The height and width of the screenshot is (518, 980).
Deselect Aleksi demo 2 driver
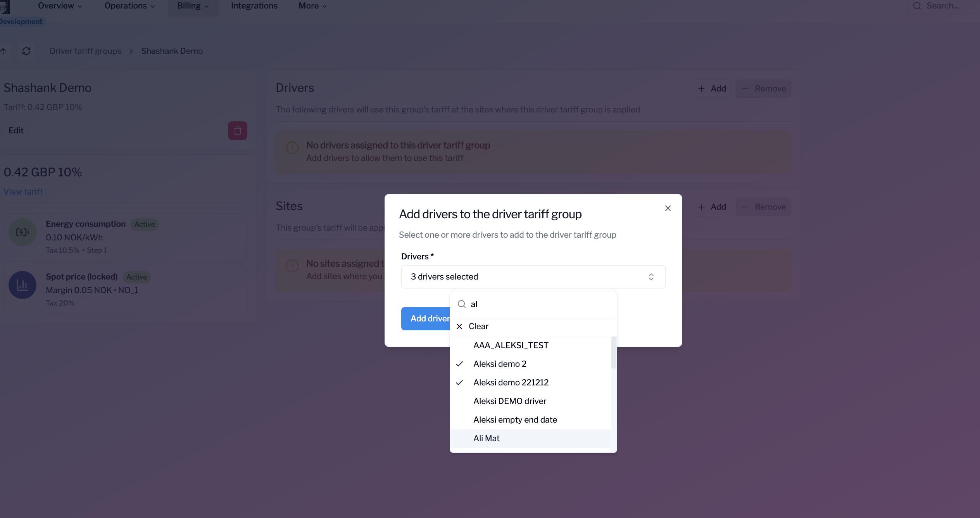tap(500, 364)
